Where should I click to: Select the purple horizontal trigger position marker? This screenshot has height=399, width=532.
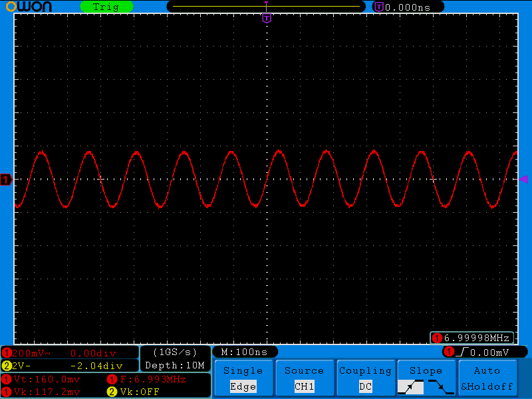coord(267,18)
